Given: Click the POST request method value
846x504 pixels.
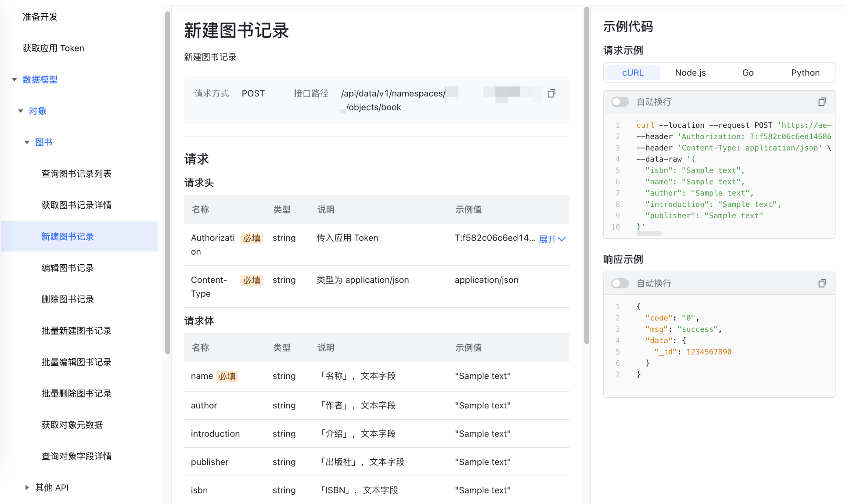Looking at the screenshot, I should coord(253,94).
